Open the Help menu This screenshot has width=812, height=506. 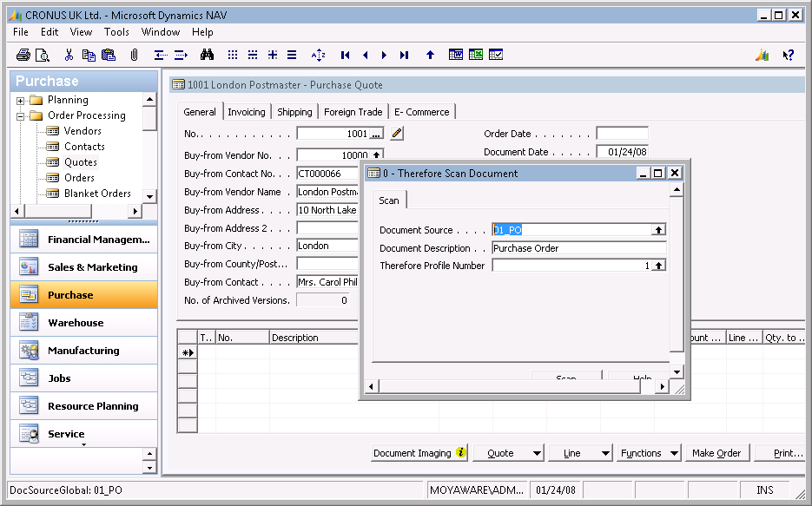click(x=202, y=32)
